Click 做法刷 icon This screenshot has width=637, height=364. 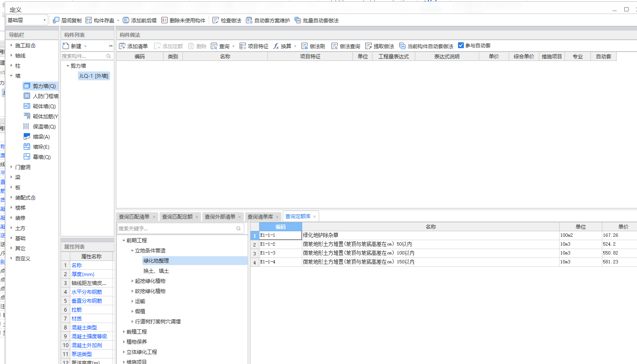click(x=304, y=46)
